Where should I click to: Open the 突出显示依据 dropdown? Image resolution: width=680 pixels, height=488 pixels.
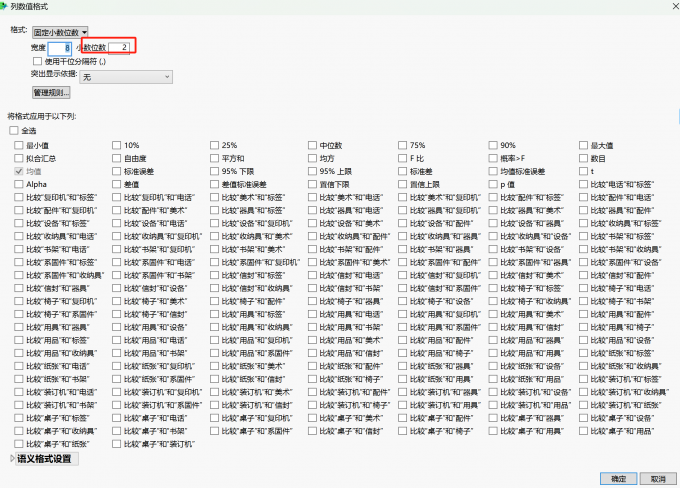[127, 76]
